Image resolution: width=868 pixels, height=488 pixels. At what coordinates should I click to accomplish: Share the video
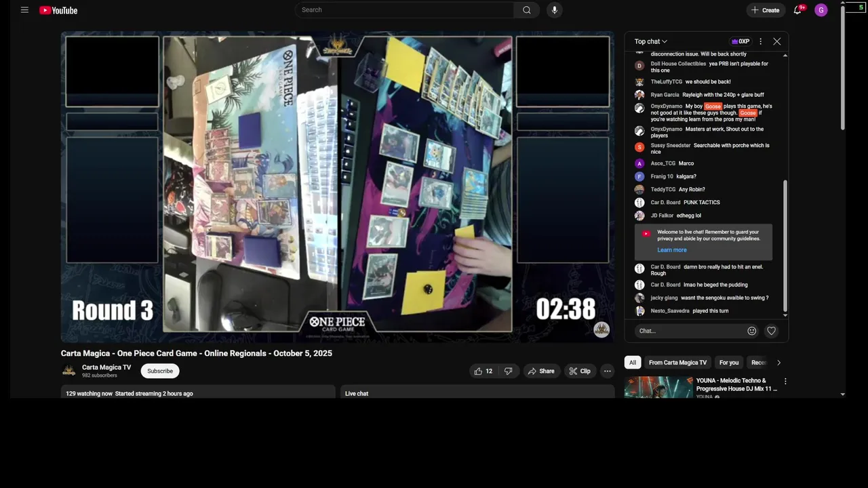541,371
